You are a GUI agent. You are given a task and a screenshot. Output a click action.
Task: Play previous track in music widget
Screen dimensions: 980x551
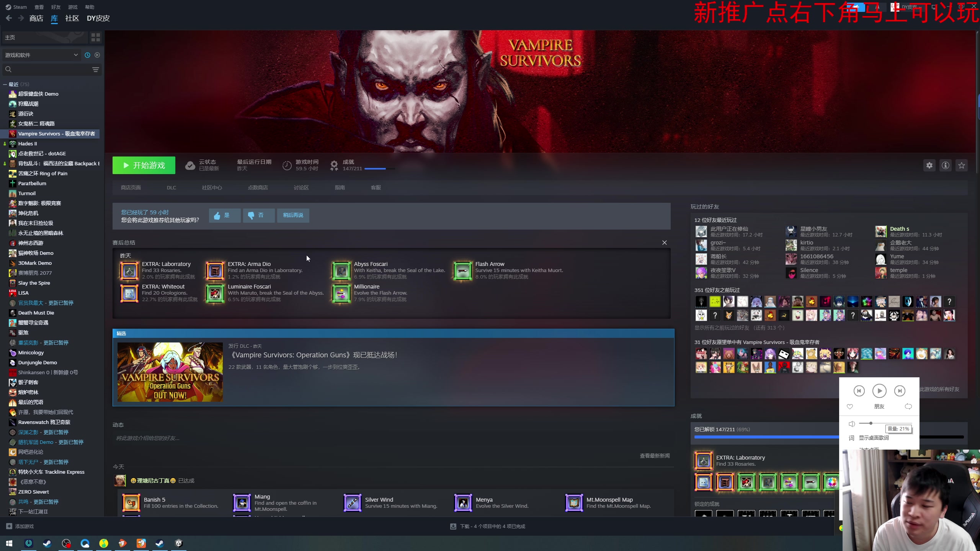pos(859,391)
